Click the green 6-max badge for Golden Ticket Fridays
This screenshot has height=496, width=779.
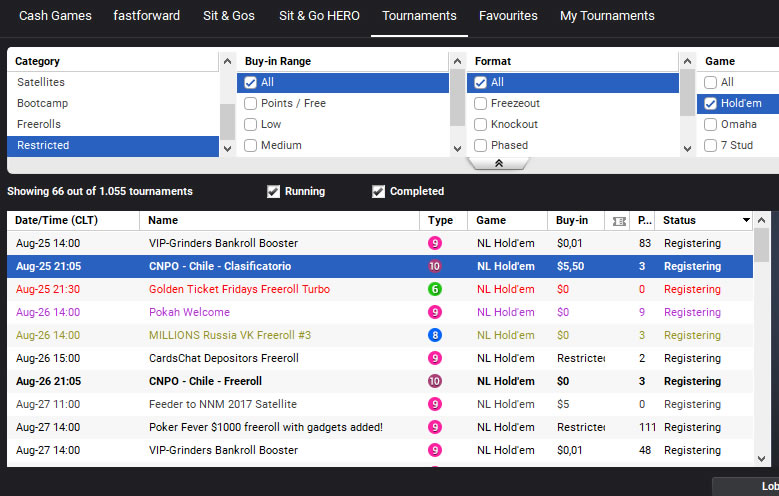pos(435,289)
